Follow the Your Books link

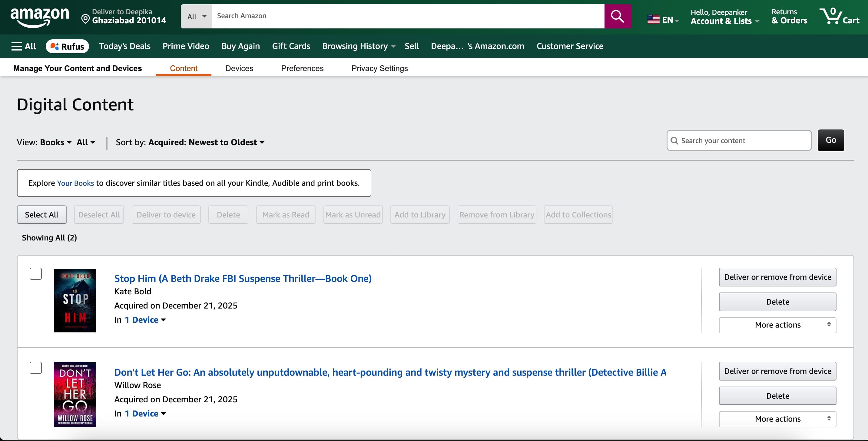pyautogui.click(x=75, y=183)
